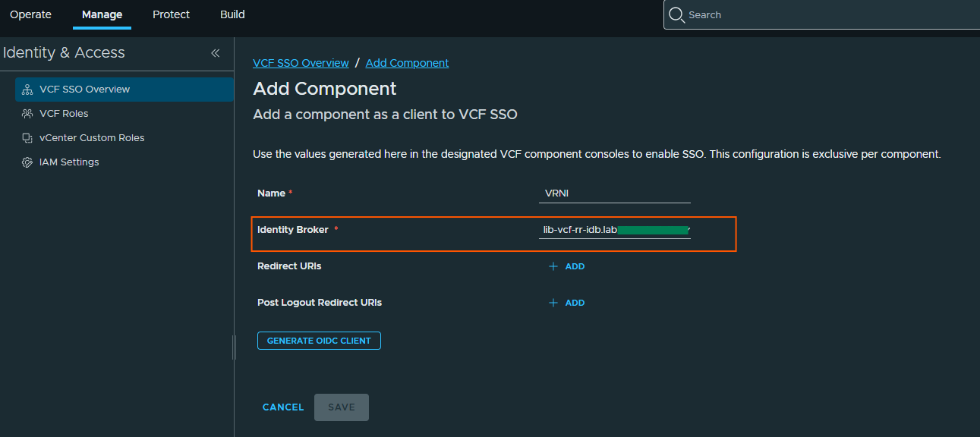Viewport: 980px width, 437px height.
Task: Click the 'Add a component as a client' subtitle
Action: [385, 115]
